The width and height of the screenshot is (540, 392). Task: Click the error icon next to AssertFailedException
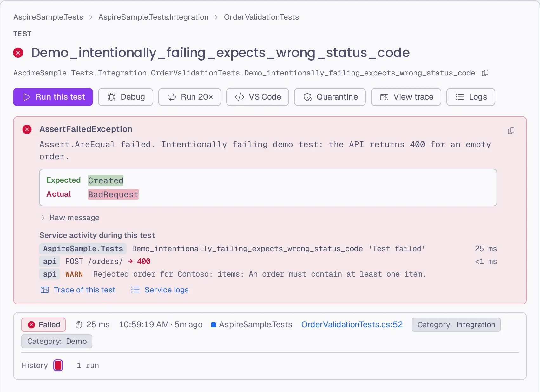(27, 129)
